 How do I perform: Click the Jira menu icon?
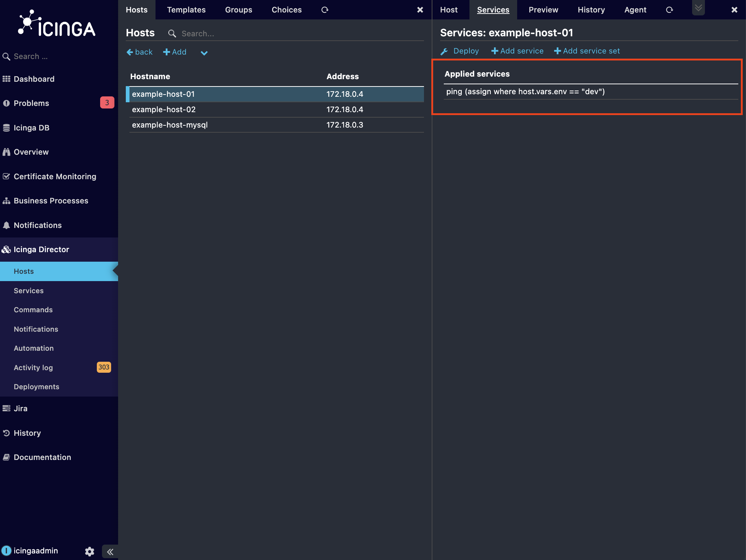point(6,408)
